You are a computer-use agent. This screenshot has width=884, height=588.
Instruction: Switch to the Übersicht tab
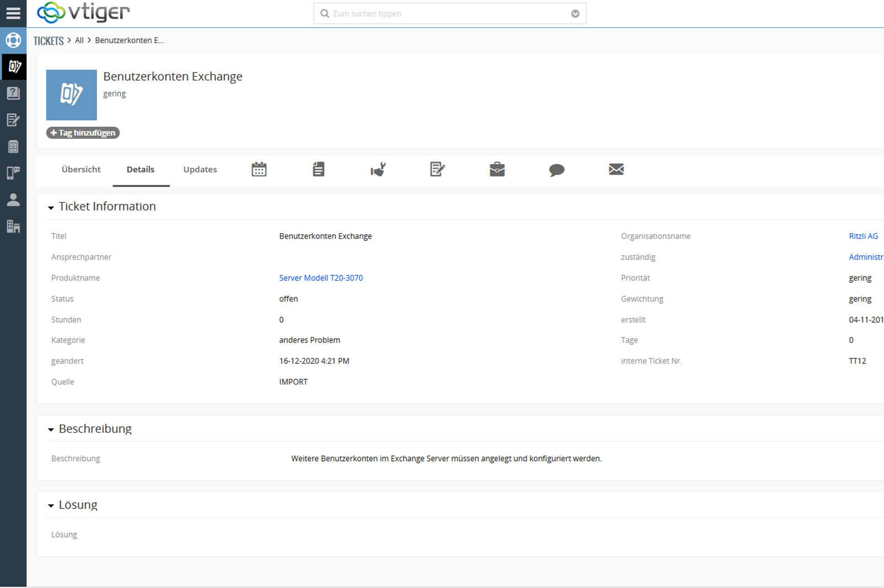click(x=81, y=169)
